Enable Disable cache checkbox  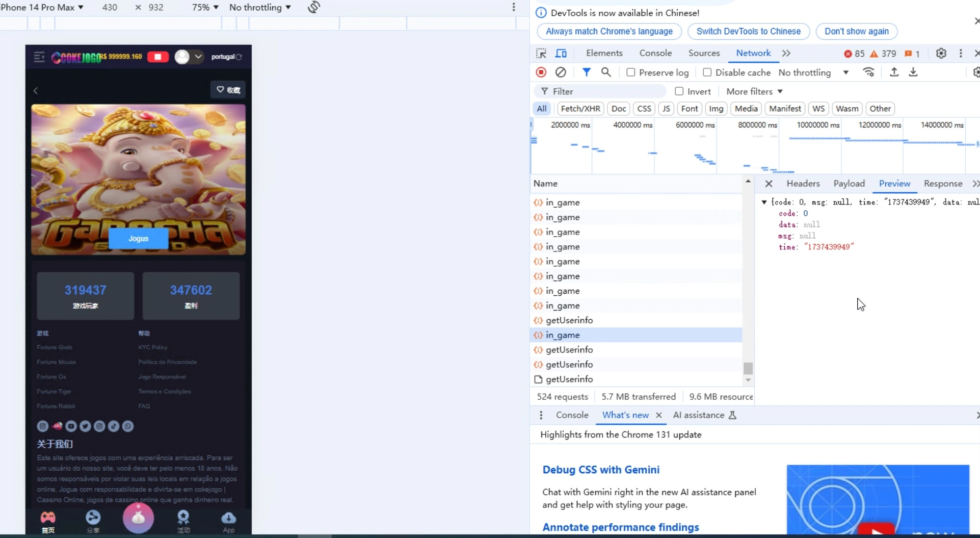tap(707, 72)
